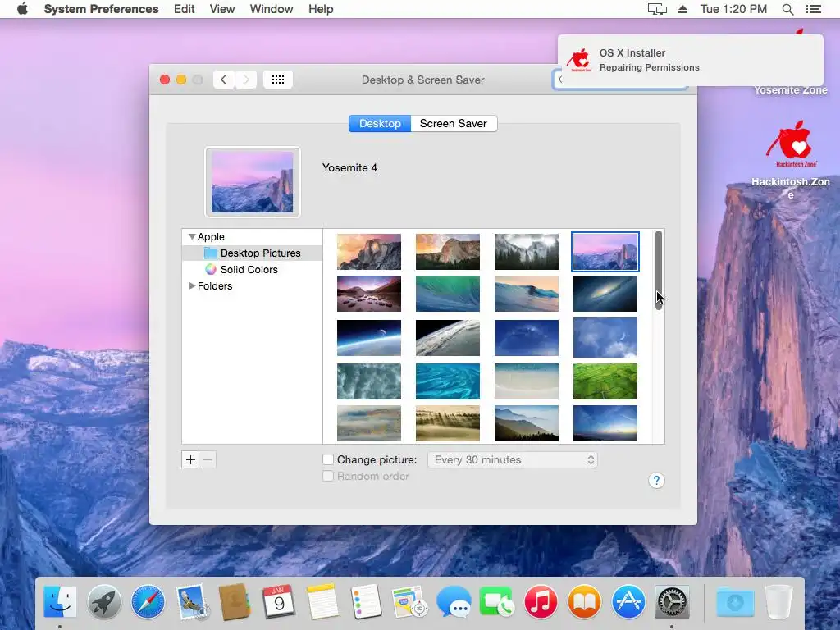This screenshot has width=840, height=630.
Task: Click the help question mark button
Action: pos(656,481)
